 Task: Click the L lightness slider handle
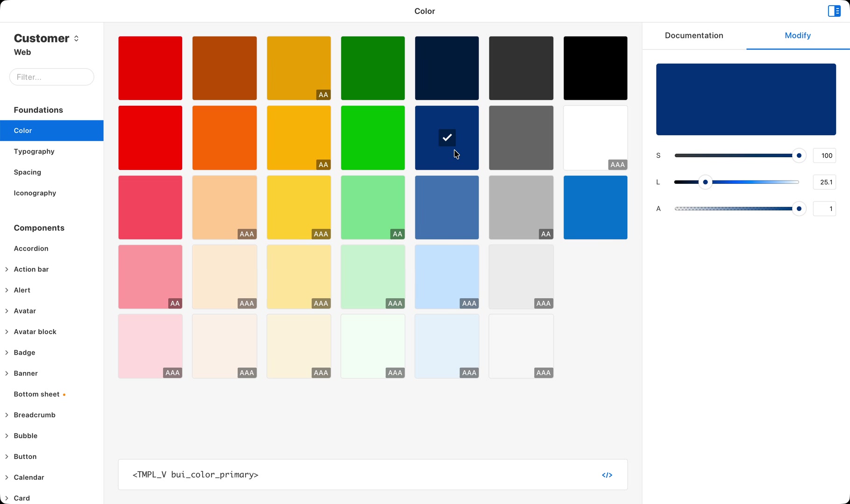(705, 182)
